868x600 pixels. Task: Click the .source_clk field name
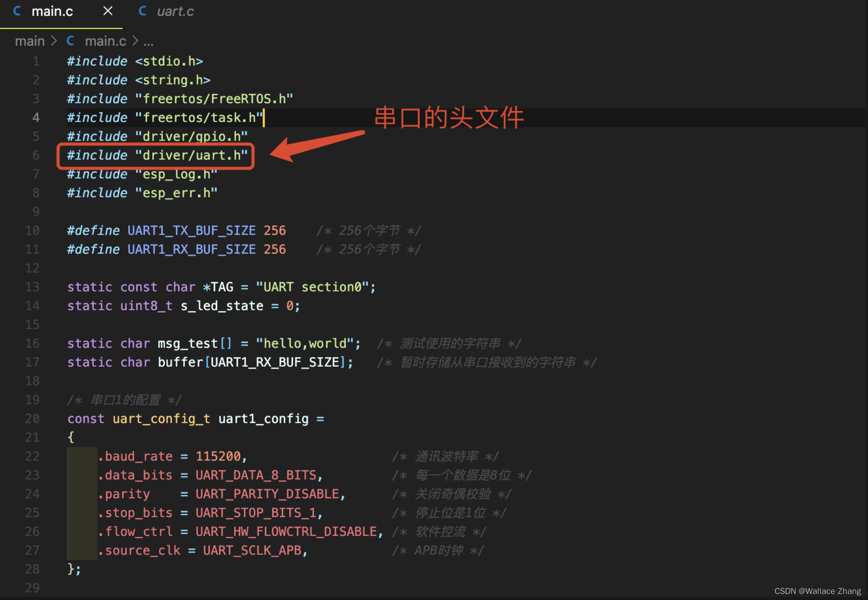(x=139, y=551)
